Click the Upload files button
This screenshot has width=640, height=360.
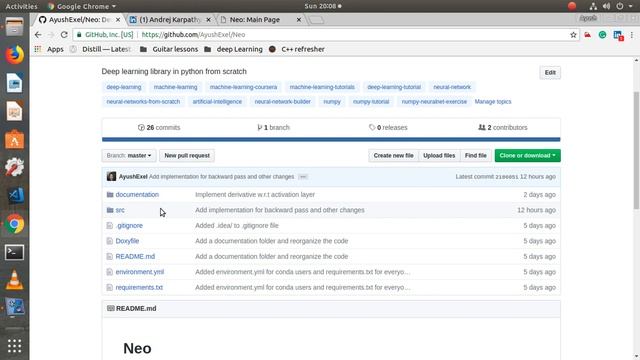(x=439, y=156)
